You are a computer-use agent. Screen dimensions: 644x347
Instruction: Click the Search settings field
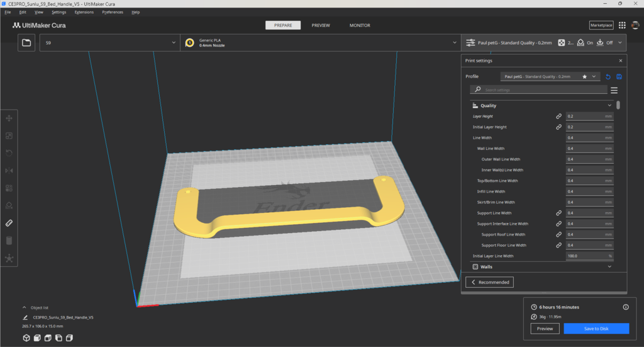click(538, 90)
